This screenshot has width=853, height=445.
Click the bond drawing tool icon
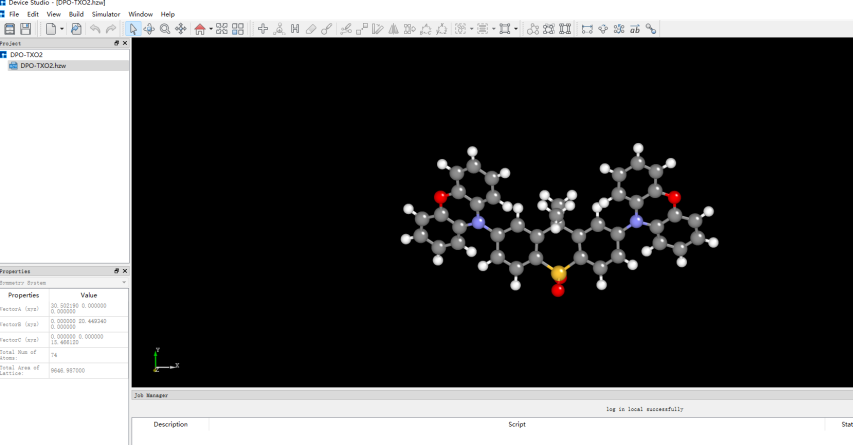click(x=326, y=29)
